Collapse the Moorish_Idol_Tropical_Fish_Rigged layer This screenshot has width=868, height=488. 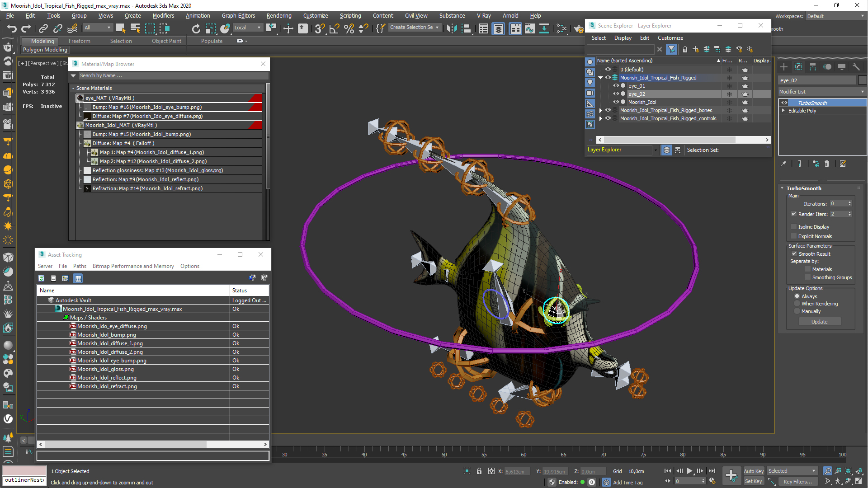[x=601, y=78]
